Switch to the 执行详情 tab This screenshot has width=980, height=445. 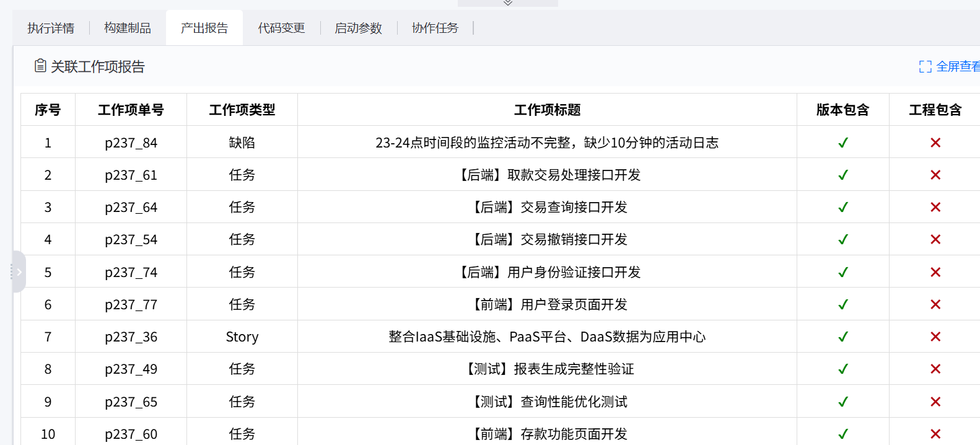[x=51, y=29]
